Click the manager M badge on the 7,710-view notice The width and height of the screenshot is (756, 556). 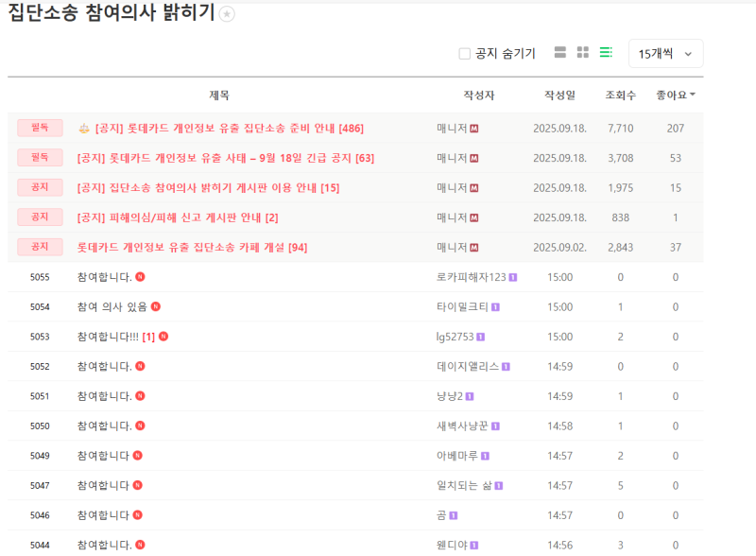point(474,129)
